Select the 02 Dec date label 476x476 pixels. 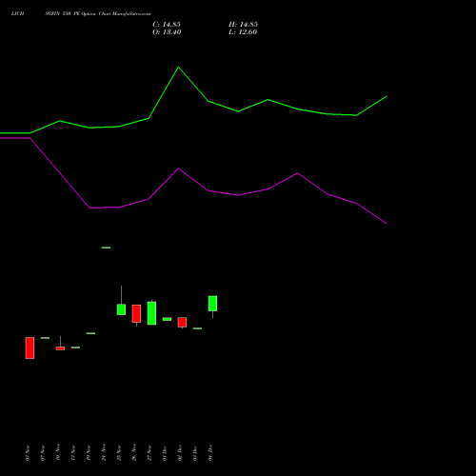[x=180, y=453]
